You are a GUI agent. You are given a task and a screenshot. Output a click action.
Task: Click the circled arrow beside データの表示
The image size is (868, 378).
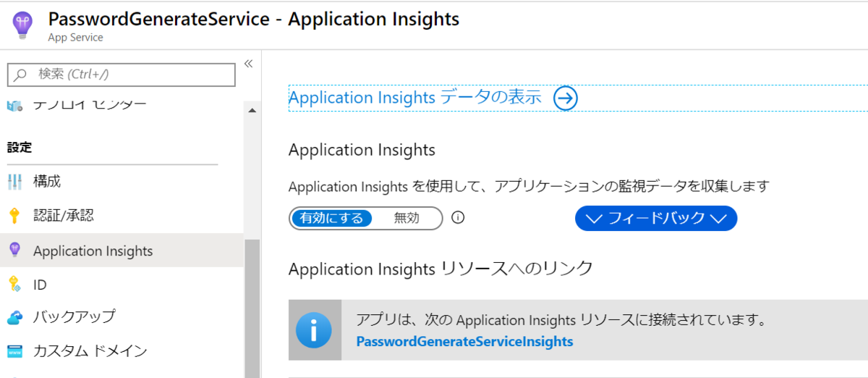(x=566, y=98)
